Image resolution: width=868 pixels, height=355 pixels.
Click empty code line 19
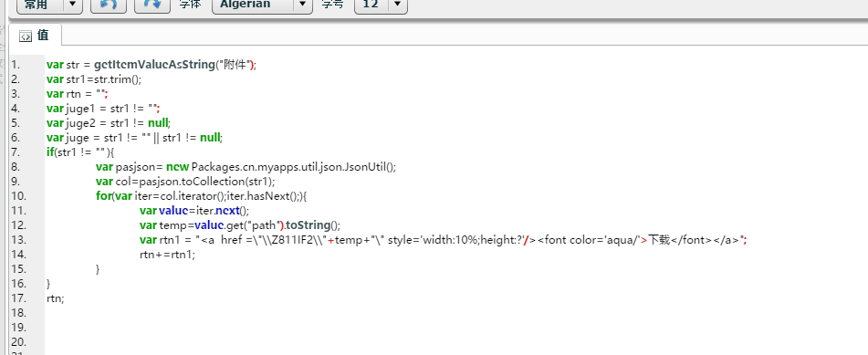pos(456,328)
